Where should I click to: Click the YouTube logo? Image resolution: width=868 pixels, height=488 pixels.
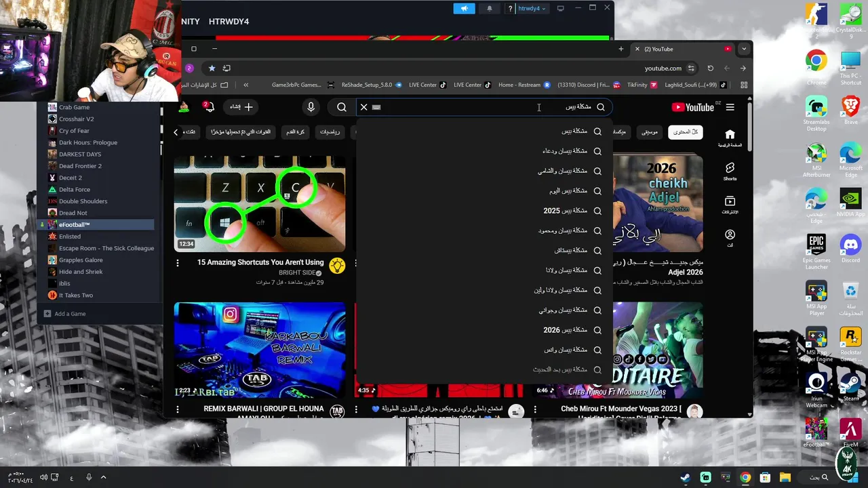[693, 107]
